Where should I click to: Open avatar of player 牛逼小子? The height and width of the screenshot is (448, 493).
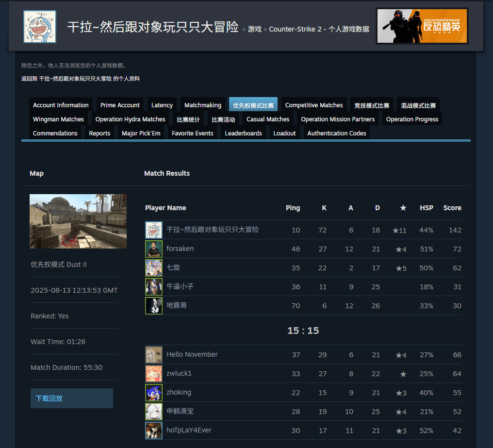click(153, 287)
